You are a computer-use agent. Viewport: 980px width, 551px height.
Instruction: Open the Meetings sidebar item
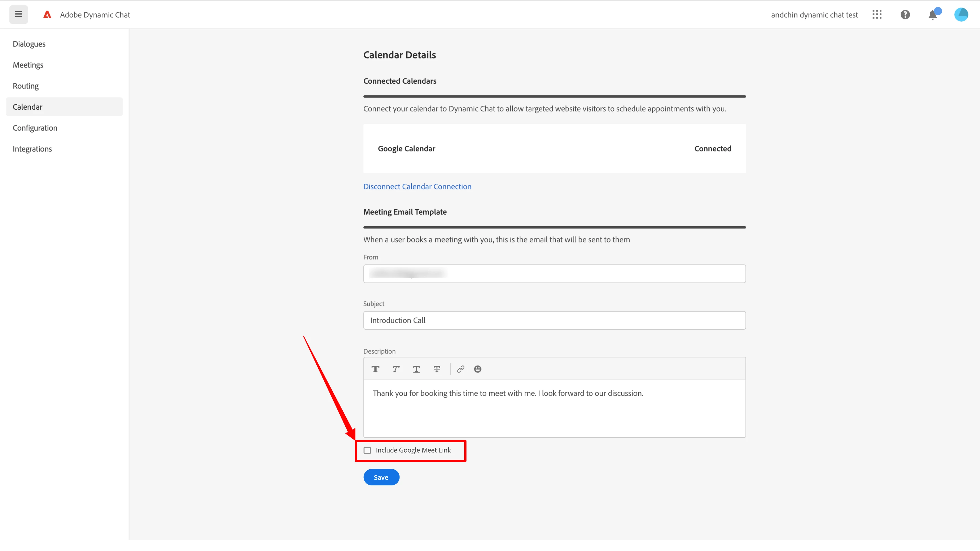pos(28,65)
